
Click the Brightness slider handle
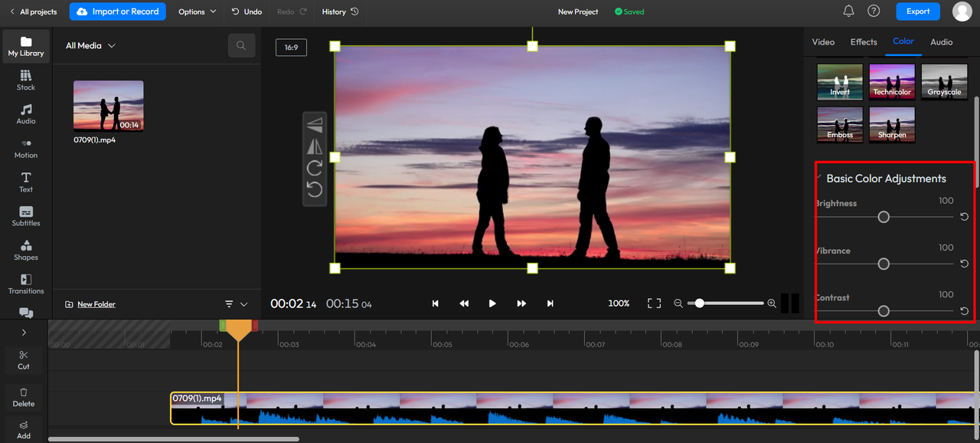pos(884,217)
